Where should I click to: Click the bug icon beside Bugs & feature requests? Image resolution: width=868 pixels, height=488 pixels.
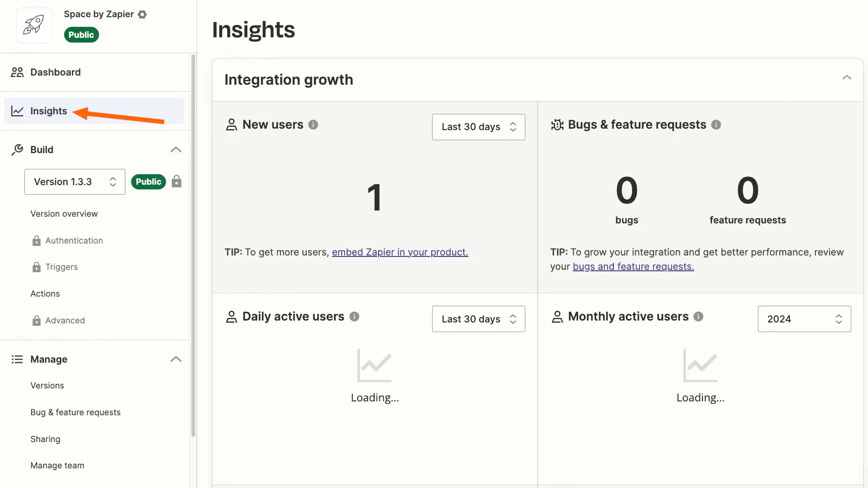coord(557,124)
